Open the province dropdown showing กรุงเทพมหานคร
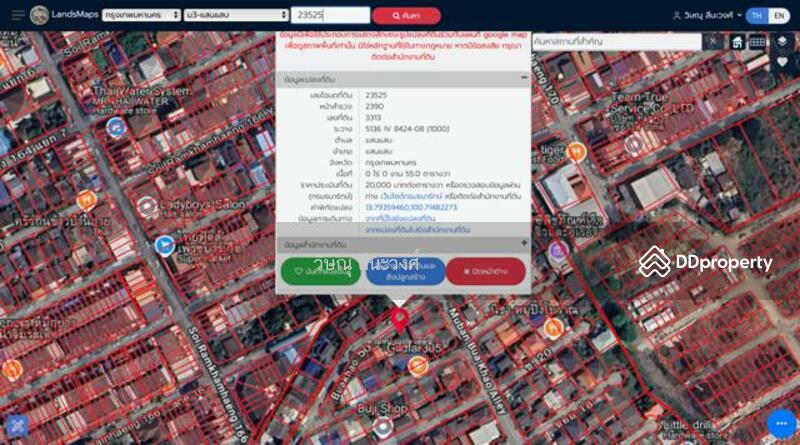 tap(140, 16)
